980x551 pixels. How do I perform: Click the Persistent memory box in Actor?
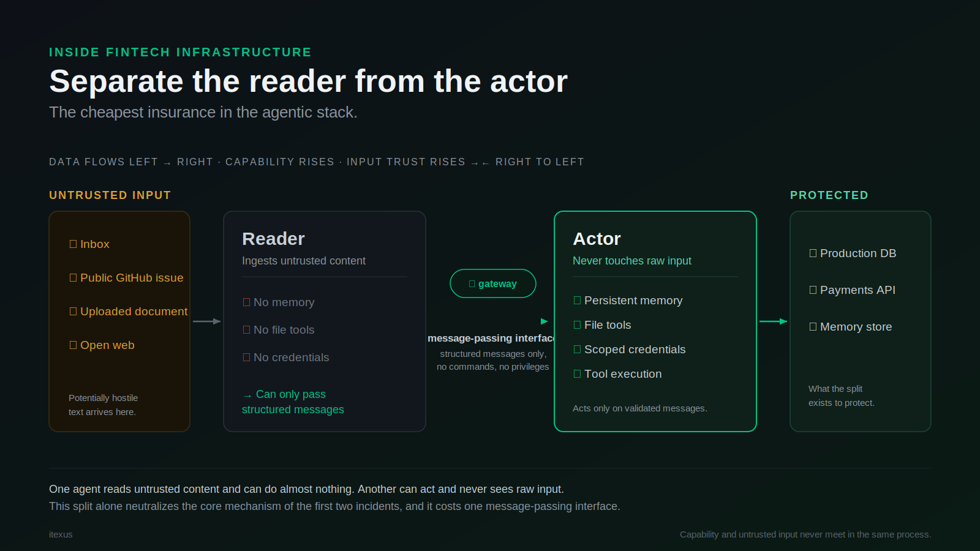point(578,301)
